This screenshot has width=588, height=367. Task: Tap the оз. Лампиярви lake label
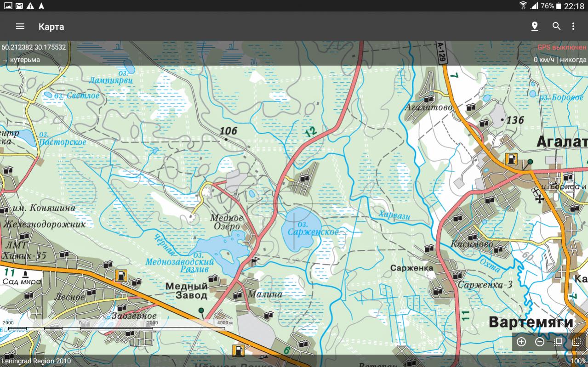[x=111, y=76]
